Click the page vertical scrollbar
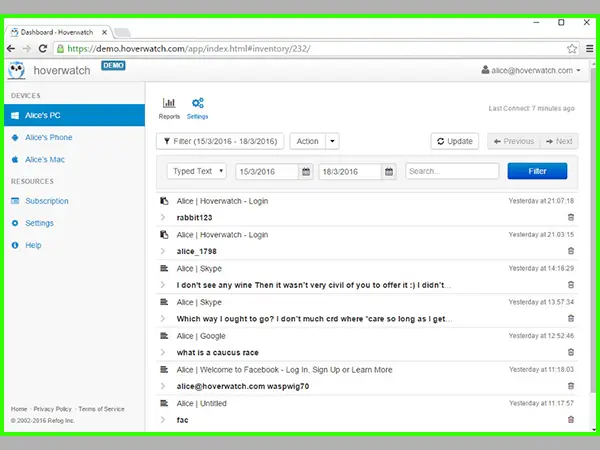600x450 pixels. click(x=593, y=230)
